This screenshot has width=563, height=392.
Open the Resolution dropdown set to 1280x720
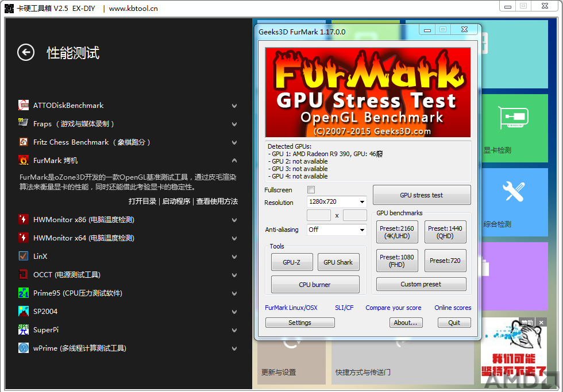tap(337, 201)
